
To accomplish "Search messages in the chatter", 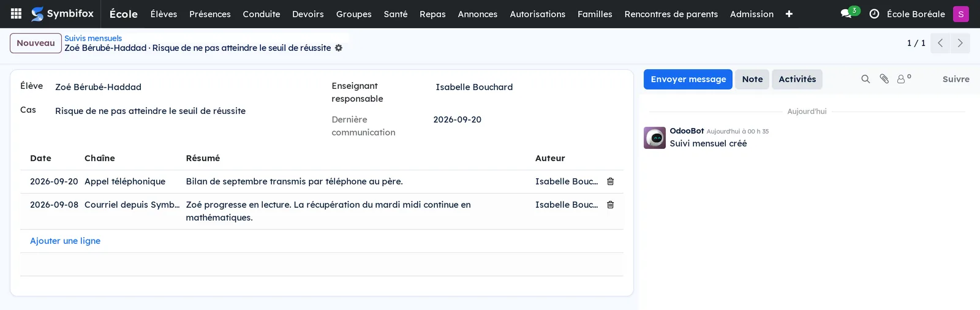I will [x=865, y=79].
